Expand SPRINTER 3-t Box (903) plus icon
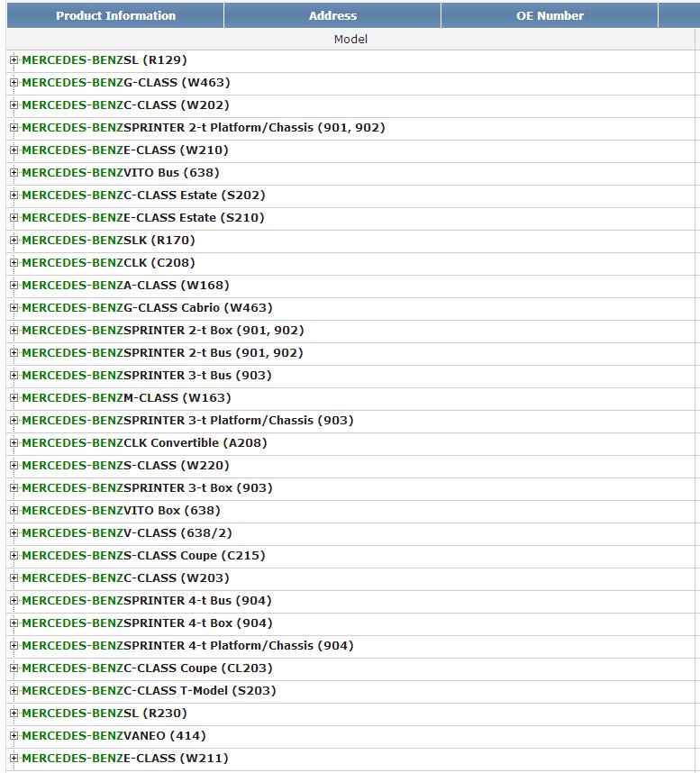This screenshot has width=700, height=773. [x=14, y=488]
